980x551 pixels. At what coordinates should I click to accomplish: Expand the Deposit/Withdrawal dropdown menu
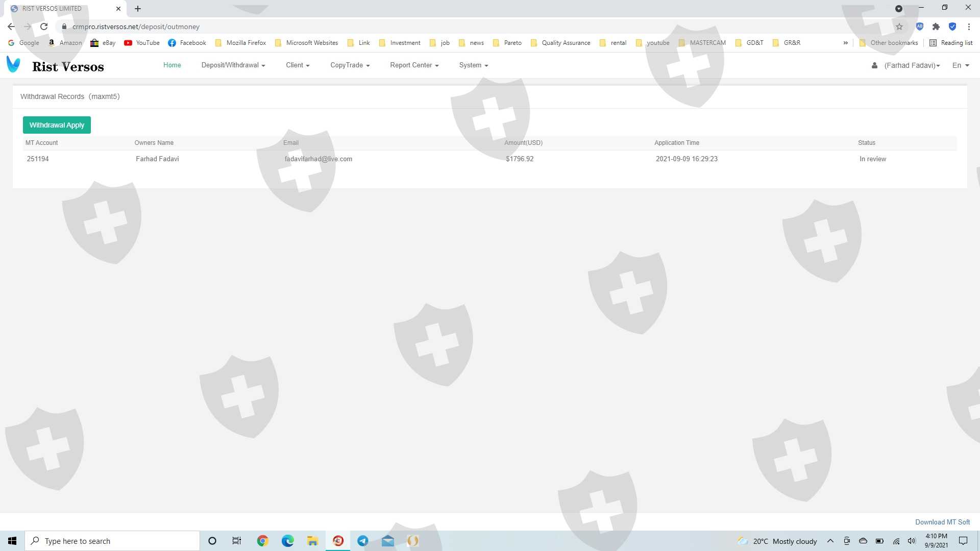[233, 65]
